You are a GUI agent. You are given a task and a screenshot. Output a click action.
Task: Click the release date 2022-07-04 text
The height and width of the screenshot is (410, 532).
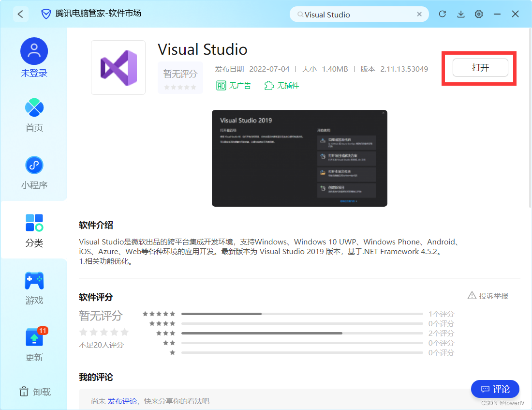[269, 69]
